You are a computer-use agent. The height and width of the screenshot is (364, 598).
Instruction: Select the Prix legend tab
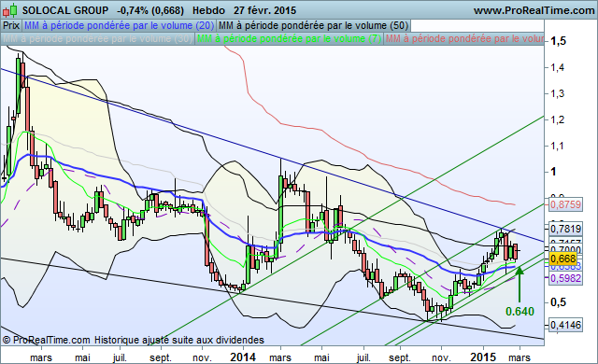(x=11, y=25)
